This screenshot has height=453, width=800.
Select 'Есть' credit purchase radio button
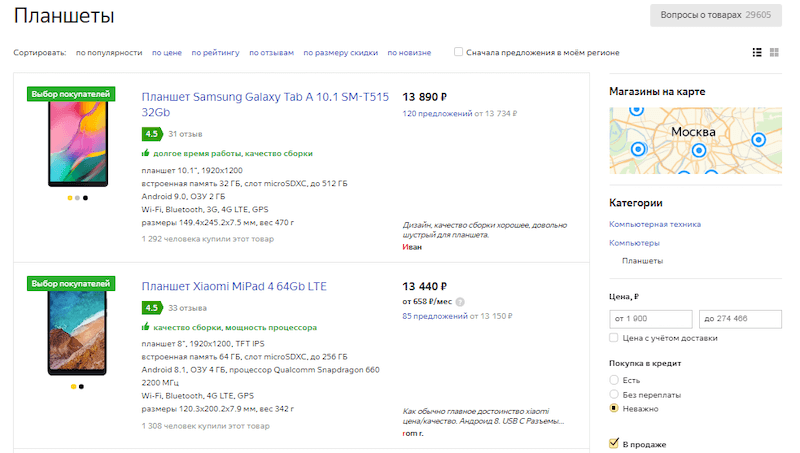[x=614, y=380]
